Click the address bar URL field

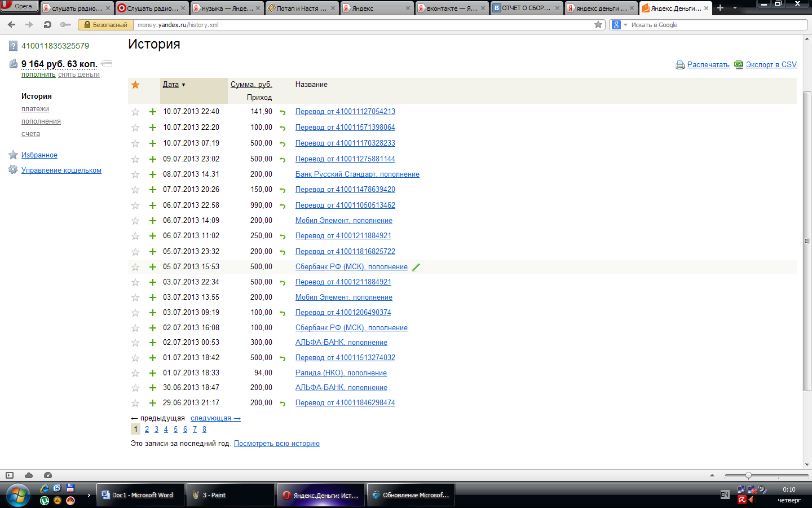(x=364, y=25)
